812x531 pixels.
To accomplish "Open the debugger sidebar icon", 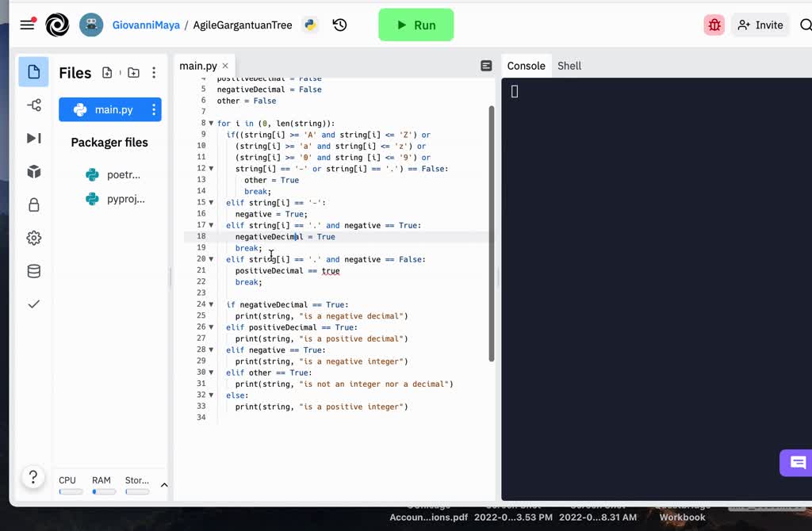I will [x=34, y=139].
